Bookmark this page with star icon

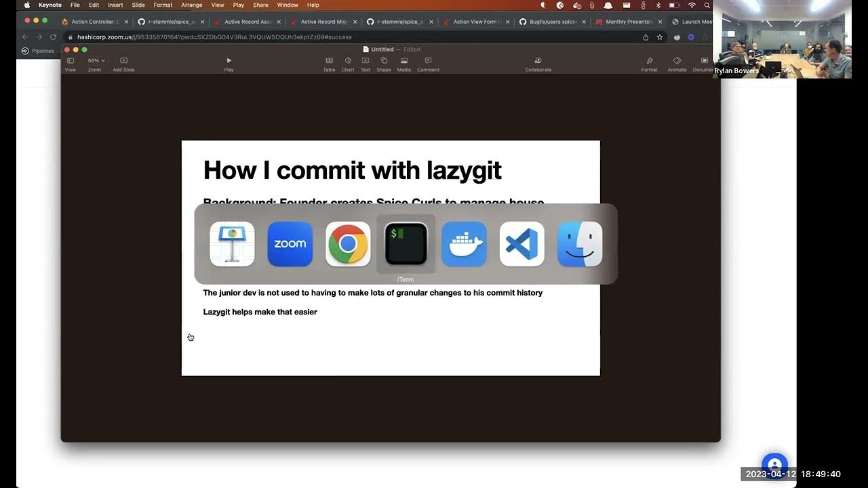click(660, 37)
